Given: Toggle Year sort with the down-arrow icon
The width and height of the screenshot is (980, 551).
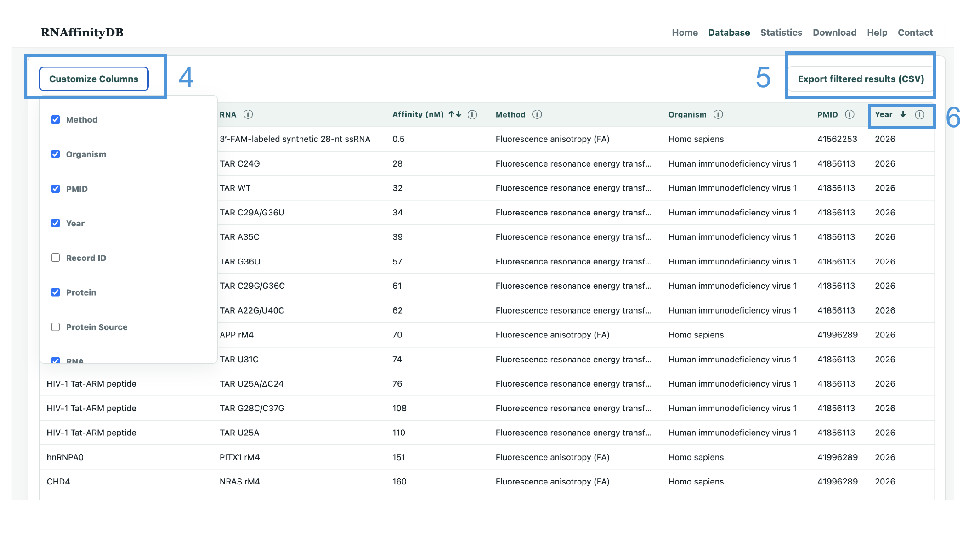Looking at the screenshot, I should [903, 114].
